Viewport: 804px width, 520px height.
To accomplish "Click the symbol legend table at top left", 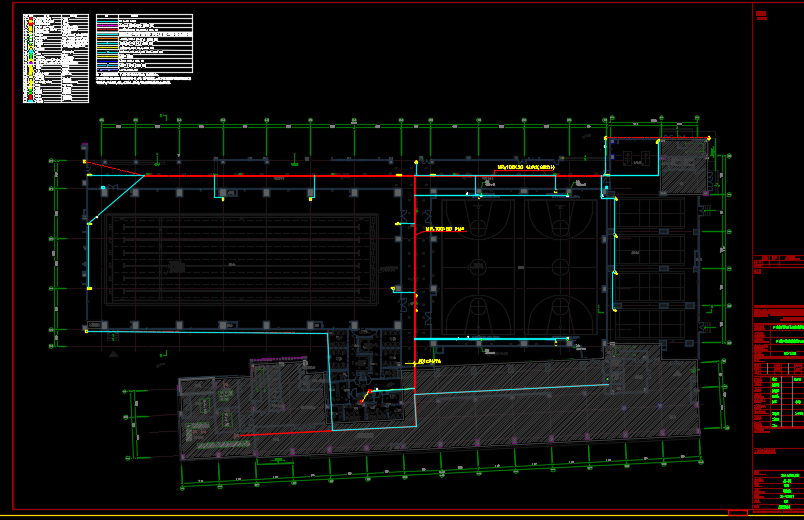I will (56, 58).
